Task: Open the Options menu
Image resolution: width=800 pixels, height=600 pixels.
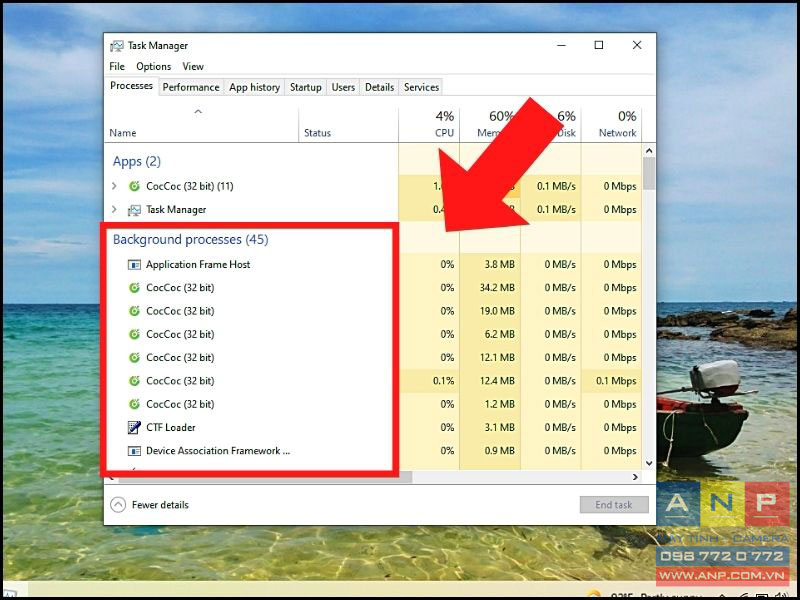Action: 154,66
